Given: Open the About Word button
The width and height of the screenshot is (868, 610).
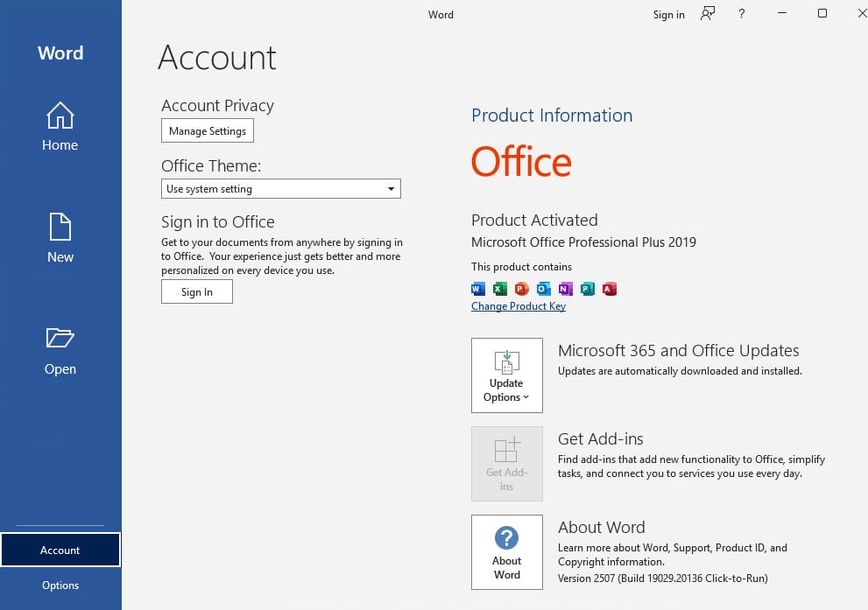Looking at the screenshot, I should point(506,552).
